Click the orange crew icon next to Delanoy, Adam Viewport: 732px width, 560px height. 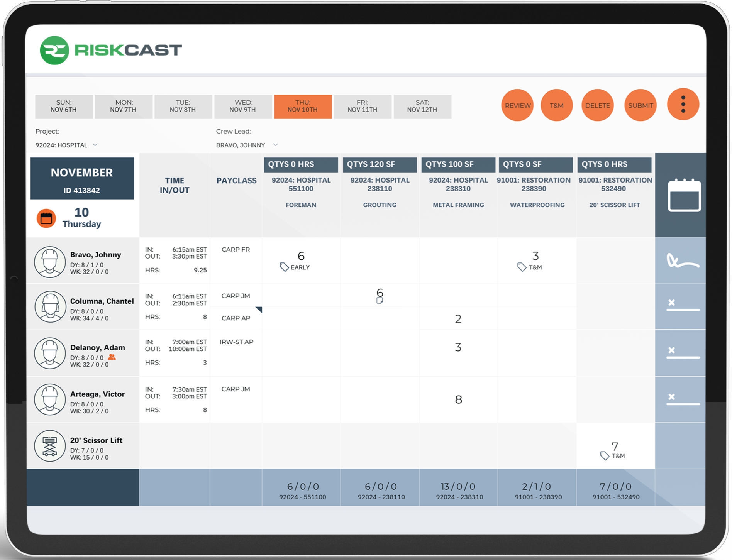click(112, 357)
